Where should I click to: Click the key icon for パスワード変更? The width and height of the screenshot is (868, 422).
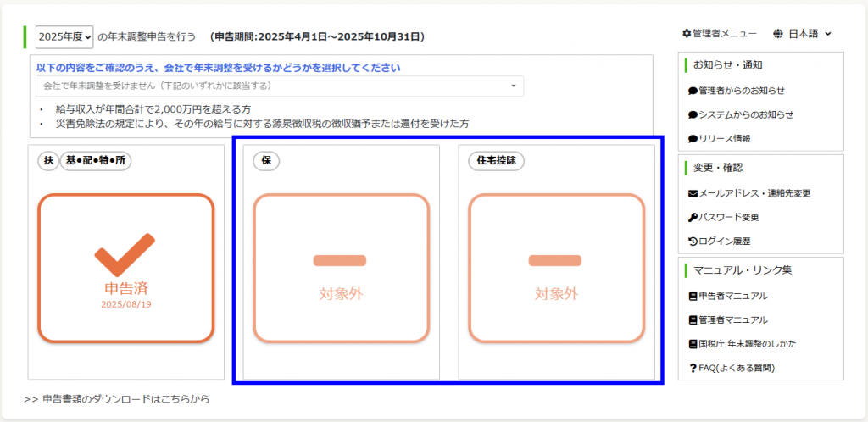point(693,218)
